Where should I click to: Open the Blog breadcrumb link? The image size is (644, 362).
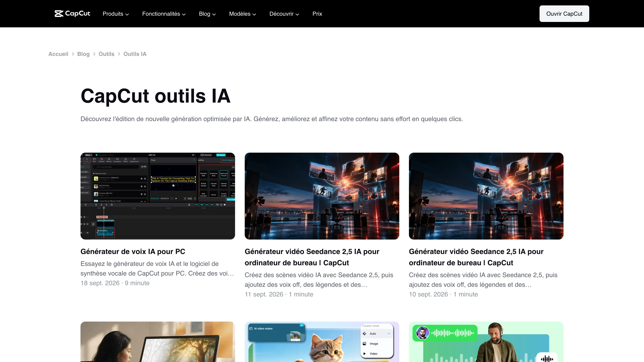coord(83,54)
